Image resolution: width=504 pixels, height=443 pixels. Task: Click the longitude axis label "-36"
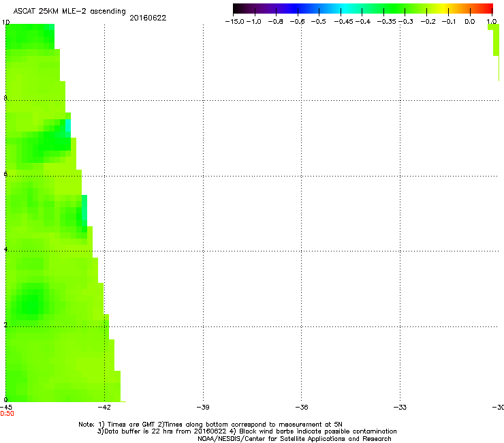pos(302,408)
